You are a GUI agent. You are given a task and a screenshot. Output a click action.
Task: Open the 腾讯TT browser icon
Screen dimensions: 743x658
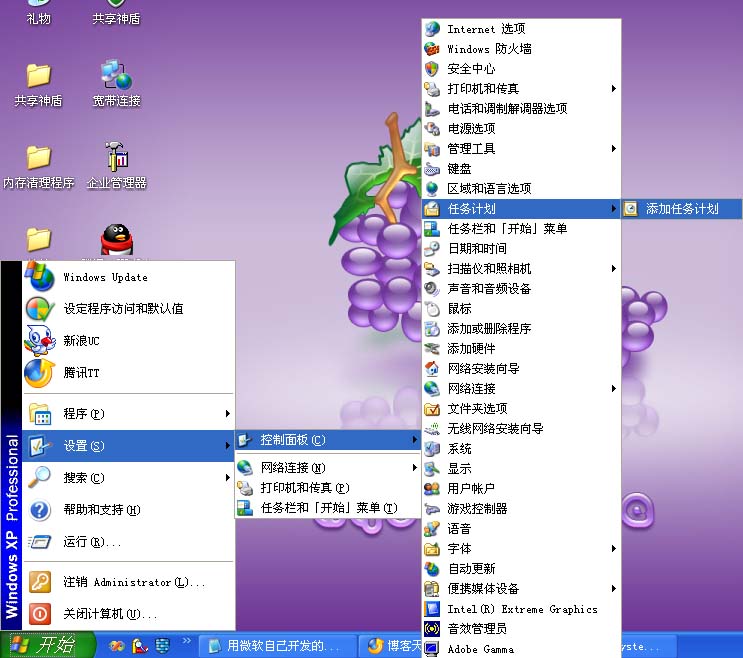pos(40,373)
